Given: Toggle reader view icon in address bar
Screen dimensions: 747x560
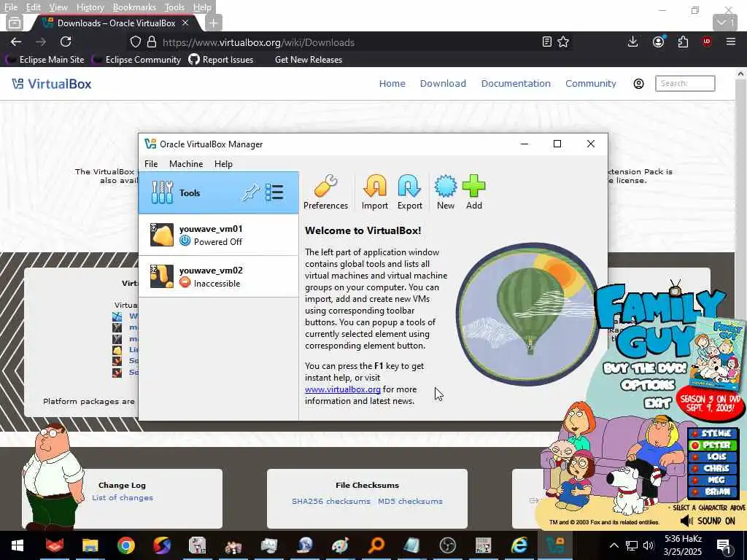Looking at the screenshot, I should (547, 42).
